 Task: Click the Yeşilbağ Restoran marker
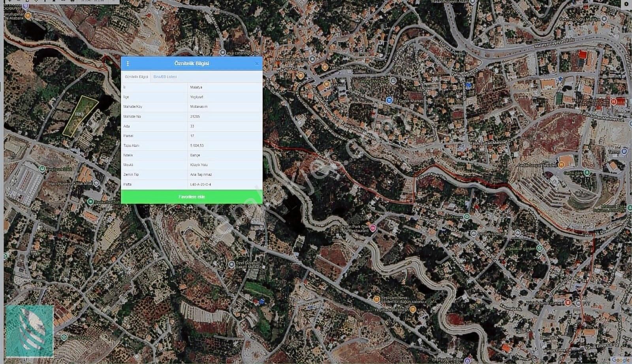pyautogui.click(x=412, y=310)
